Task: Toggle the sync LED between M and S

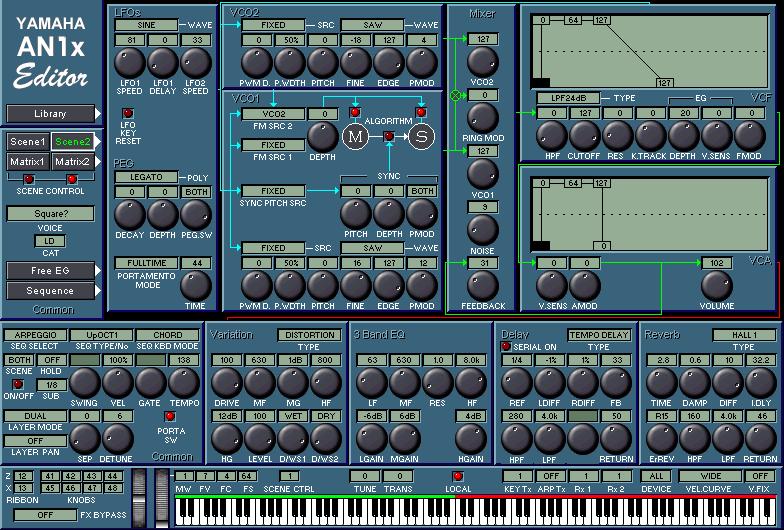Action: (x=388, y=136)
